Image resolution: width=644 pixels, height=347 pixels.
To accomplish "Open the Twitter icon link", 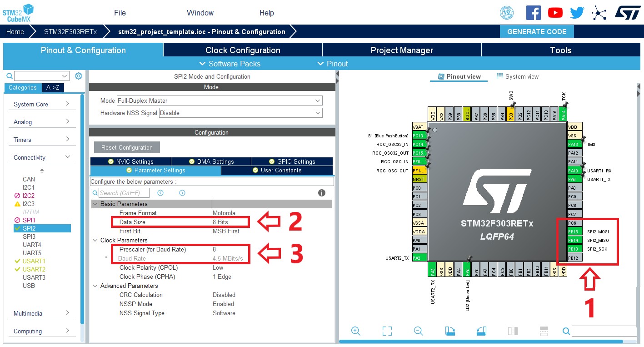I will (x=577, y=13).
